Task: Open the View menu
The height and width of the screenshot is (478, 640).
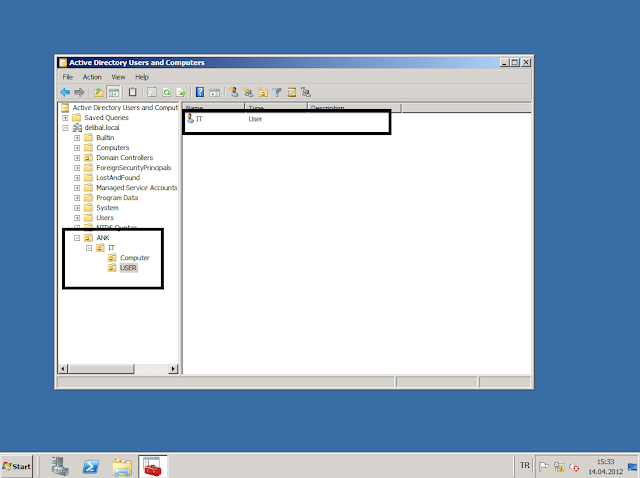Action: pyautogui.click(x=118, y=77)
